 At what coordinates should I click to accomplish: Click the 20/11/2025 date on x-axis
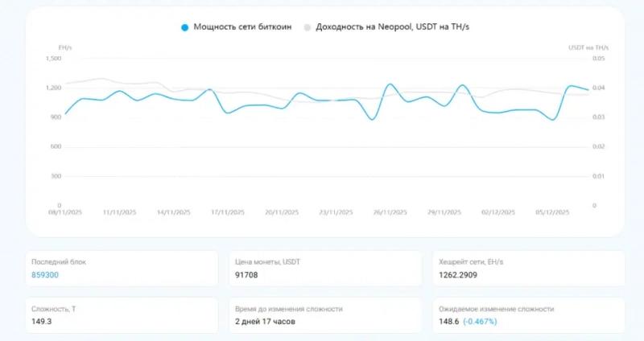[282, 212]
